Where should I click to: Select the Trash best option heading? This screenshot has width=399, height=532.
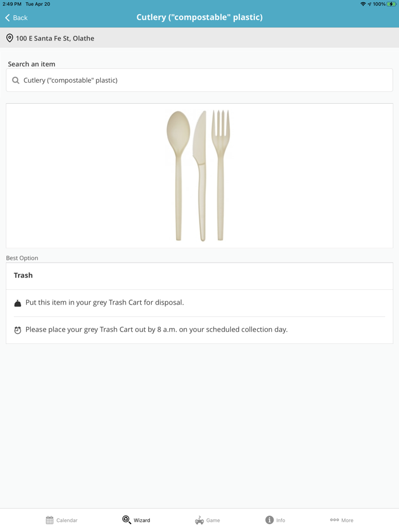click(23, 275)
